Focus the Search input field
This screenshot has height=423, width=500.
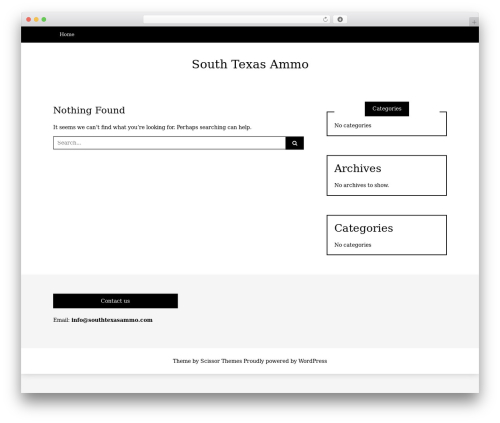[x=169, y=143]
